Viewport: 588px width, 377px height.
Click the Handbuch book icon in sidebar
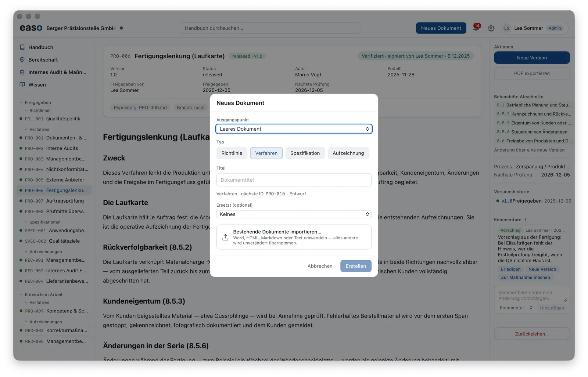point(22,47)
